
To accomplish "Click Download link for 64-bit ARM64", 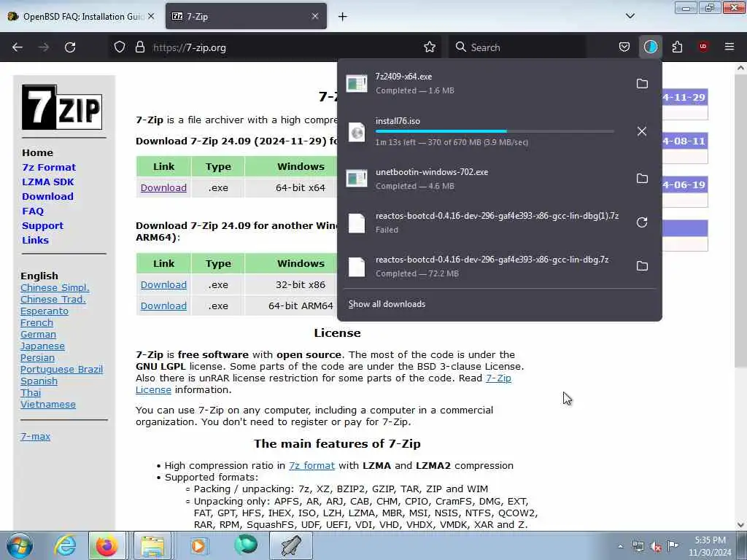I will point(163,306).
